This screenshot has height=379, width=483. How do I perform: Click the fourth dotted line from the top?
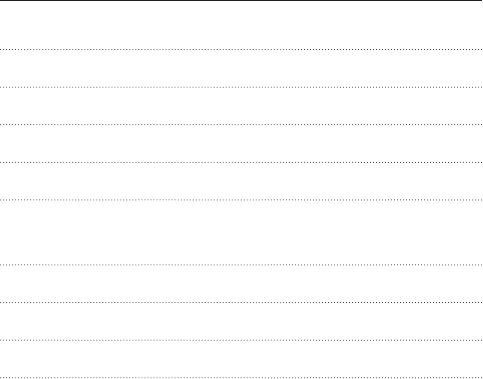[241, 163]
